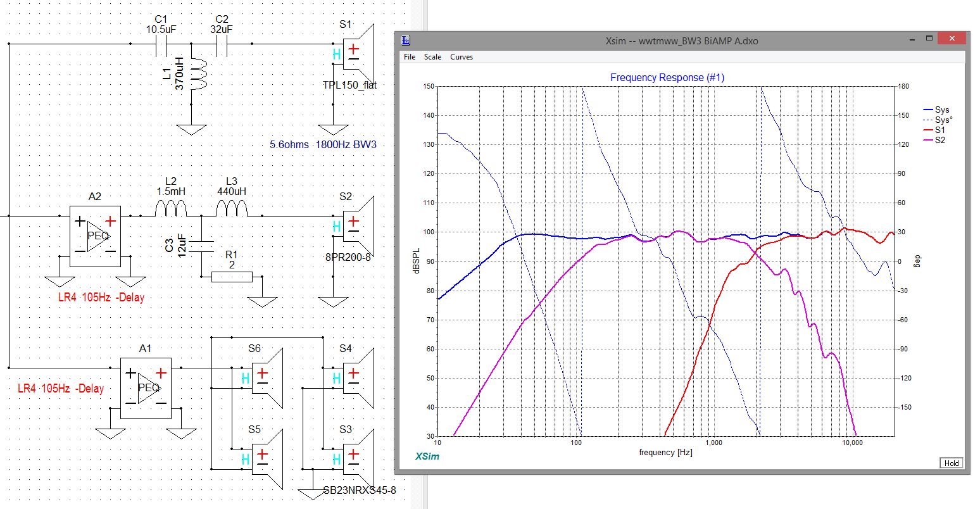Click 'LR4 105Hz -Delay' note beside A1
This screenshot has height=509, width=980.
click(60, 389)
